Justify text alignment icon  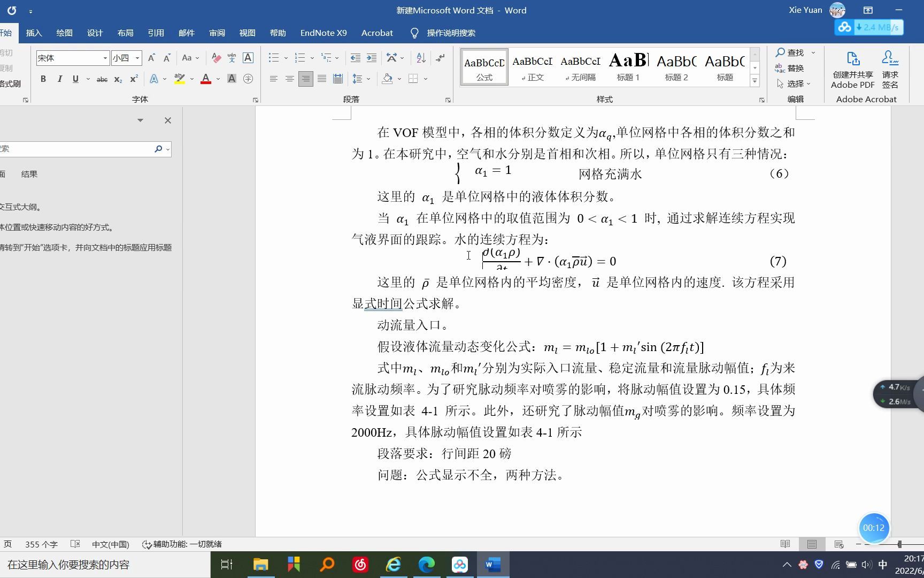321,79
